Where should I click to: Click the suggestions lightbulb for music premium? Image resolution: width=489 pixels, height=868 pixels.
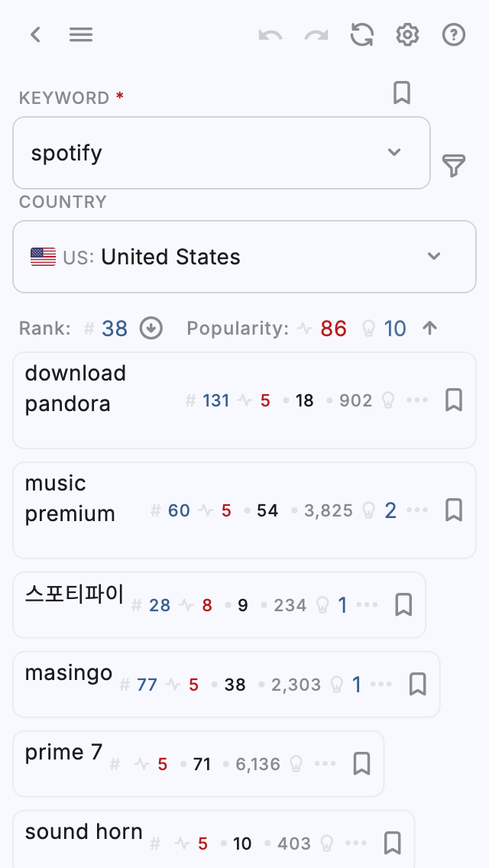369,510
